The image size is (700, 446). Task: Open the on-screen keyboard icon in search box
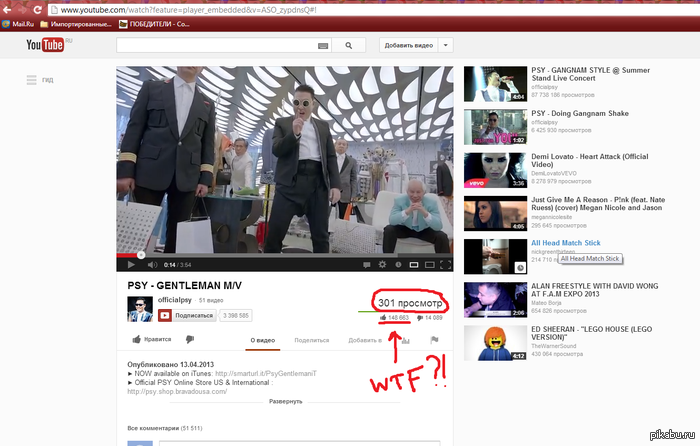point(323,45)
